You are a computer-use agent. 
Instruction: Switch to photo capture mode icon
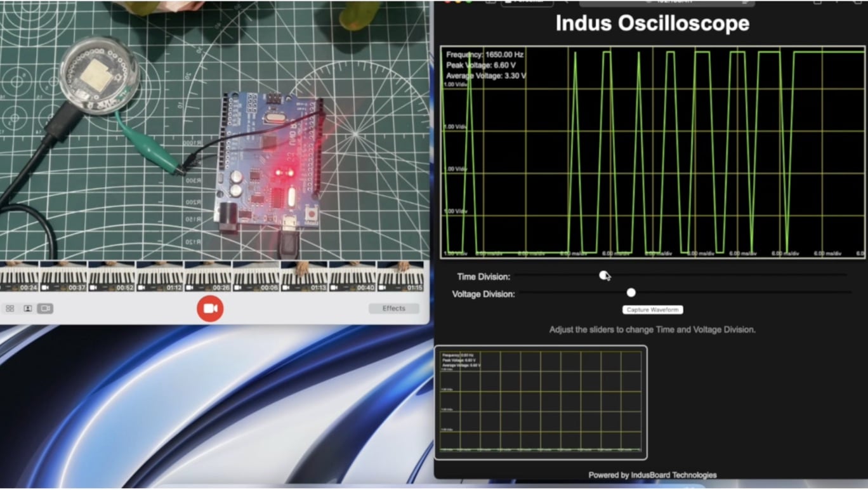[27, 308]
